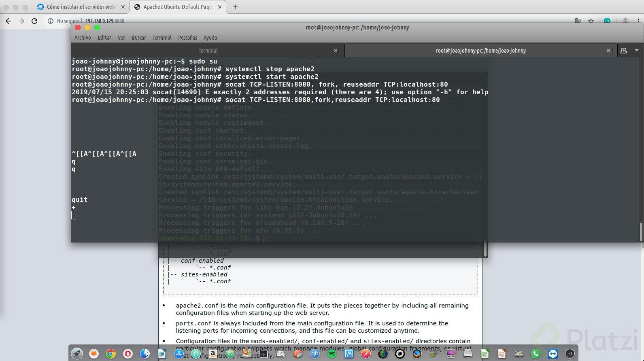Close the Apache2 Ubuntu Default Page tab
This screenshot has width=644, height=361.
220,7
